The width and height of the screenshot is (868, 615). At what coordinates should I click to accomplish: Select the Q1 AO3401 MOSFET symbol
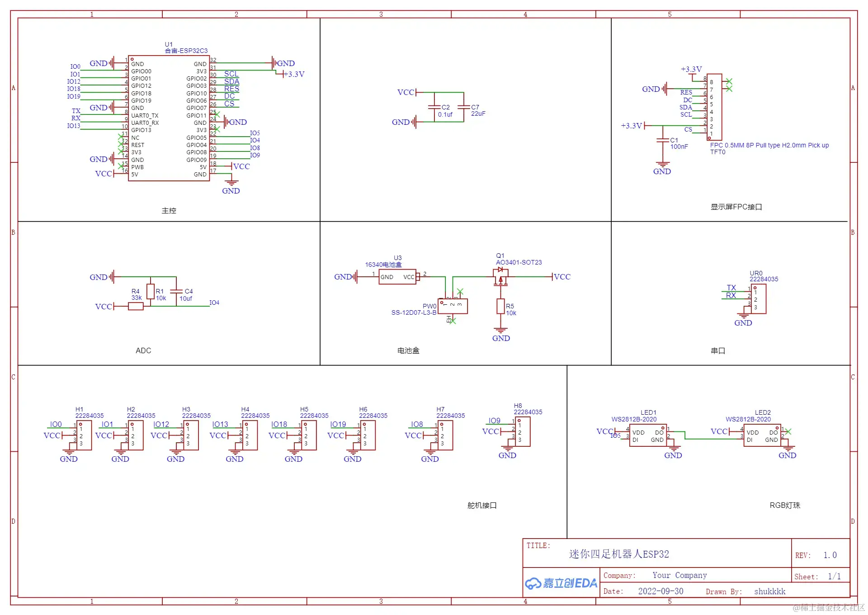click(500, 276)
